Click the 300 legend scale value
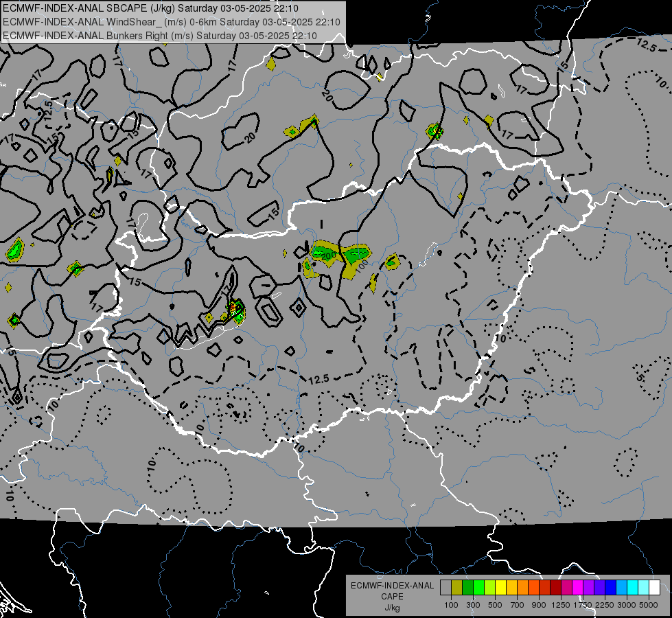 point(473,605)
